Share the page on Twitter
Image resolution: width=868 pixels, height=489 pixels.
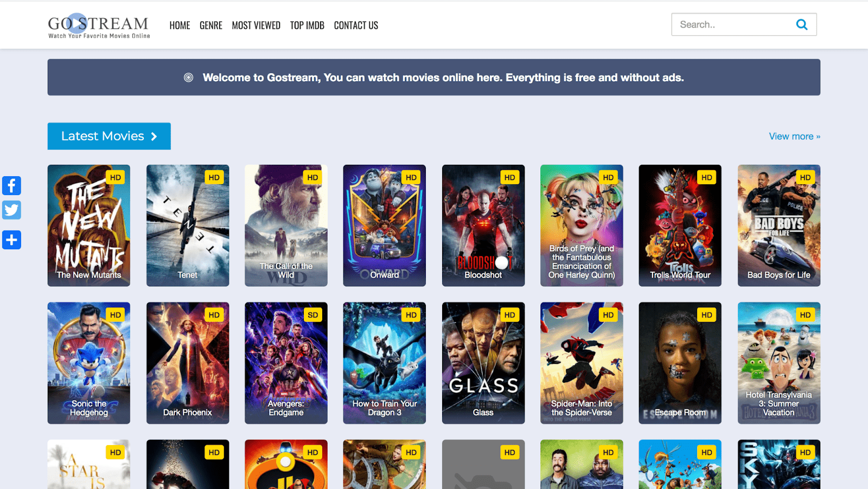(11, 210)
